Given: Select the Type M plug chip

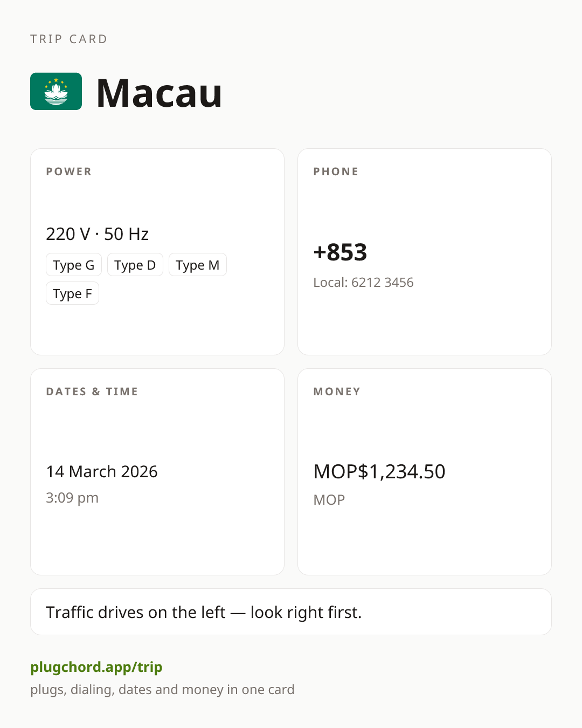Looking at the screenshot, I should coord(198,265).
